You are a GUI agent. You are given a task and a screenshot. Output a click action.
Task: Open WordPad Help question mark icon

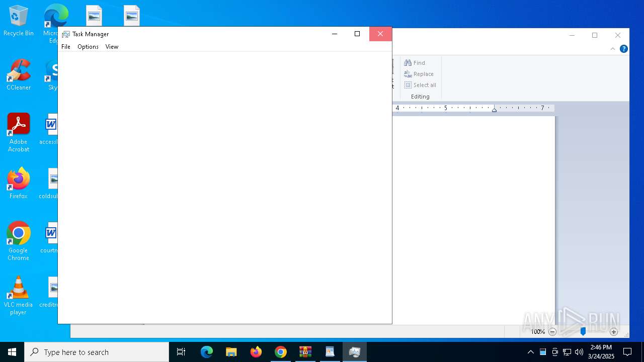click(624, 49)
